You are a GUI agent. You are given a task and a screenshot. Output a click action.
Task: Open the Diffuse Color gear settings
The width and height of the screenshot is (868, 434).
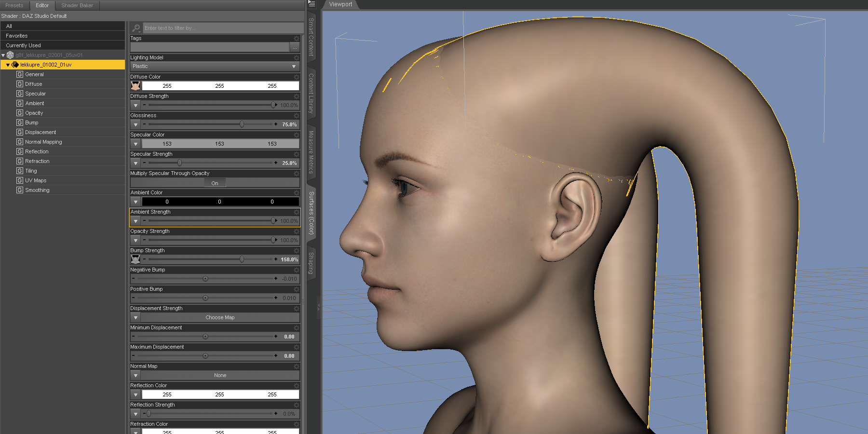297,77
